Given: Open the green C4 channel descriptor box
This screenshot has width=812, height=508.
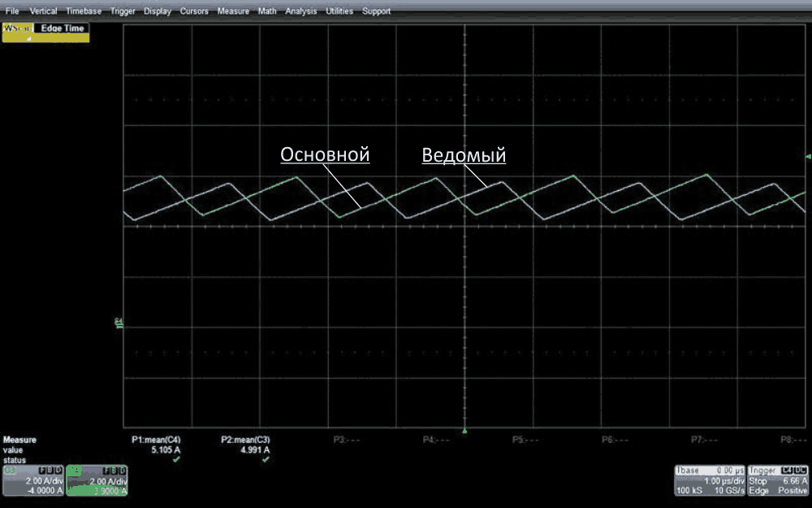Looking at the screenshot, I should coord(97,480).
